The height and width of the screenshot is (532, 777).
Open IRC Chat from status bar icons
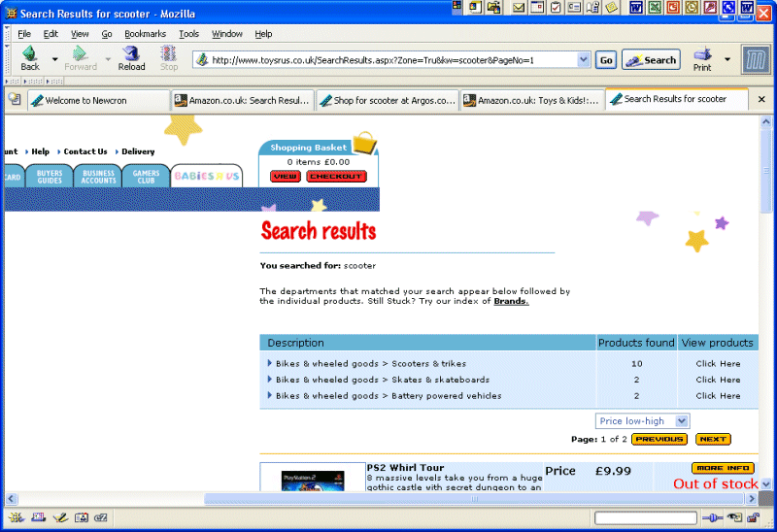(x=101, y=517)
